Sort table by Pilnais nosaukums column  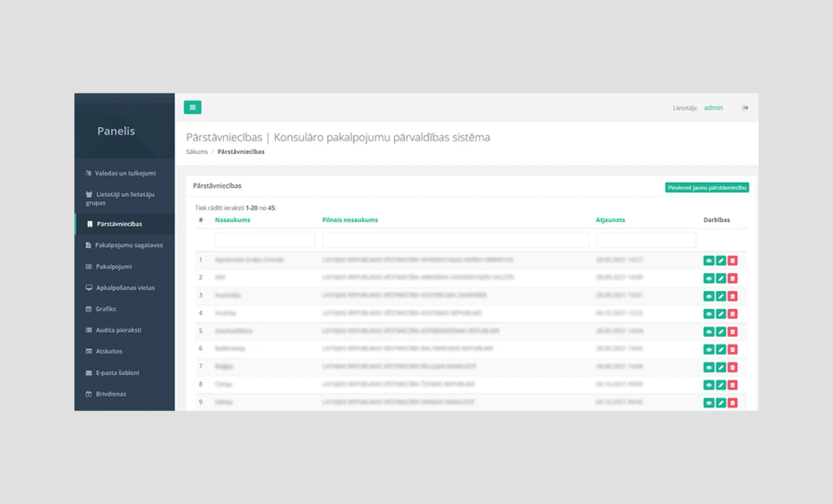coord(350,220)
